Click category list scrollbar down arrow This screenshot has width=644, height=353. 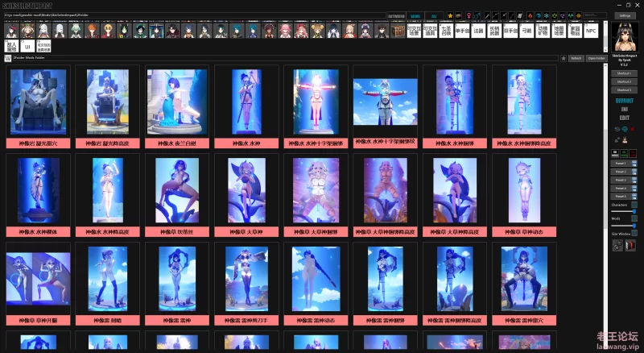[x=605, y=50]
